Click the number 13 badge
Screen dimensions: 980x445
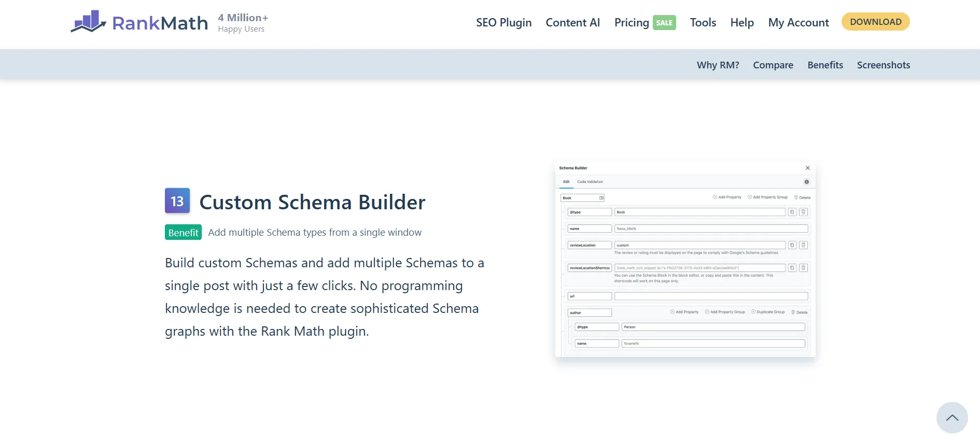coord(177,200)
